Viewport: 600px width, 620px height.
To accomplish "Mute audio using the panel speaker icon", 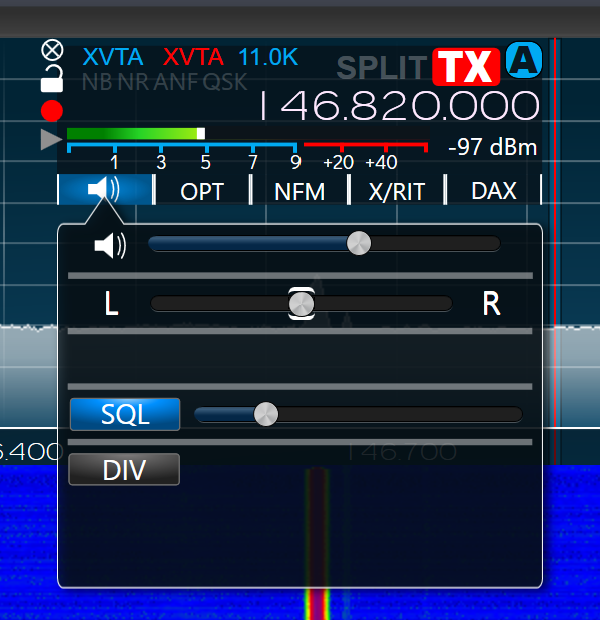I will click(110, 246).
